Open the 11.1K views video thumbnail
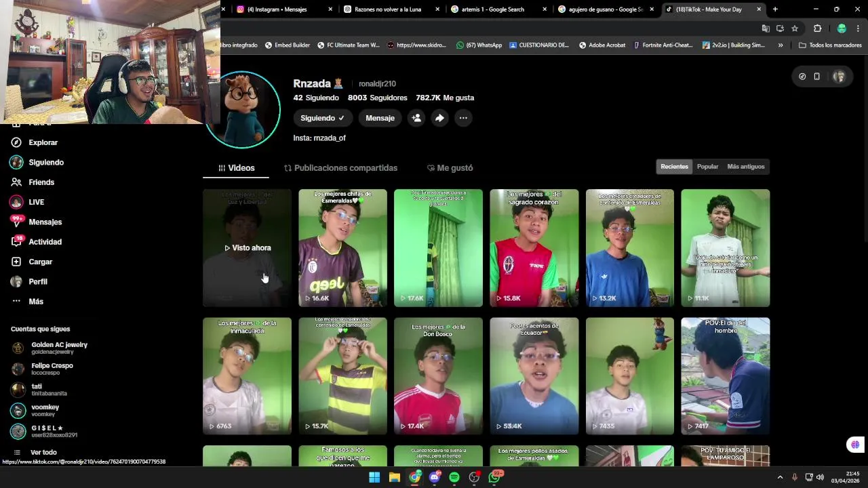This screenshot has width=868, height=488. tap(726, 248)
